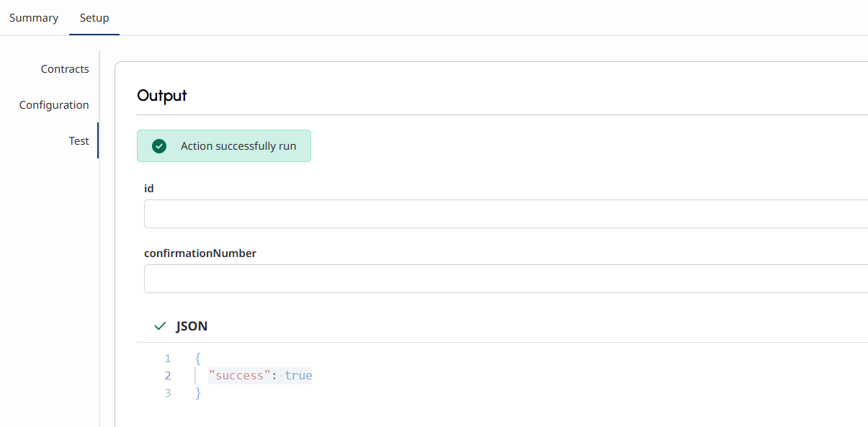Focus the id input field
The image size is (868, 427).
[504, 214]
